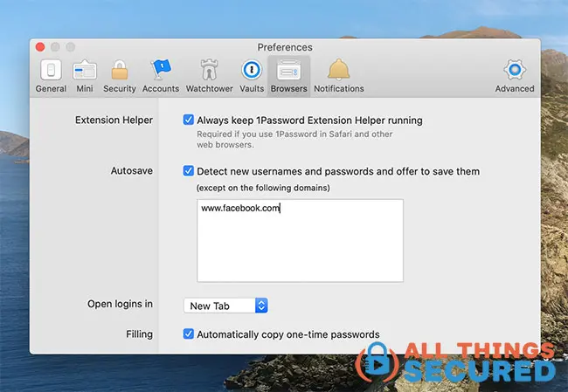Toggle Automatically copy one-time passwords

tap(189, 334)
